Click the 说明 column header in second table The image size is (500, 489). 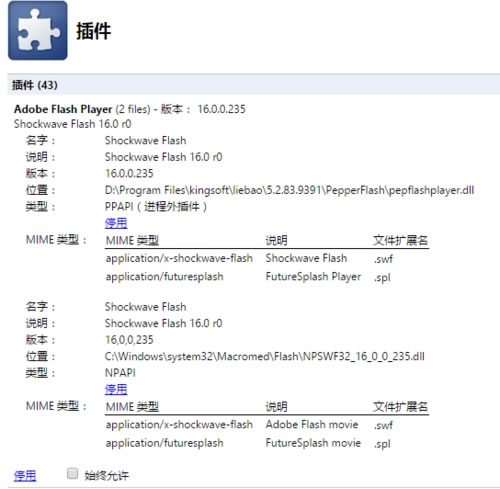[x=276, y=406]
